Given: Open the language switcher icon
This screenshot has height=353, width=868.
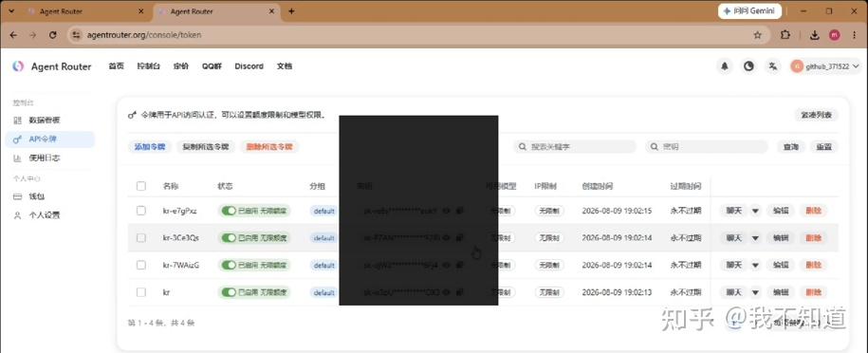Looking at the screenshot, I should (773, 66).
